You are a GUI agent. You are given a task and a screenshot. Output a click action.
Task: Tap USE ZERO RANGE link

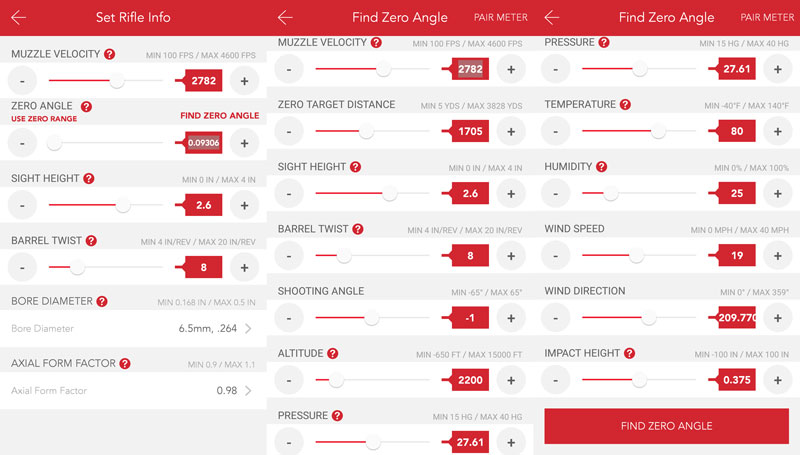tap(44, 119)
